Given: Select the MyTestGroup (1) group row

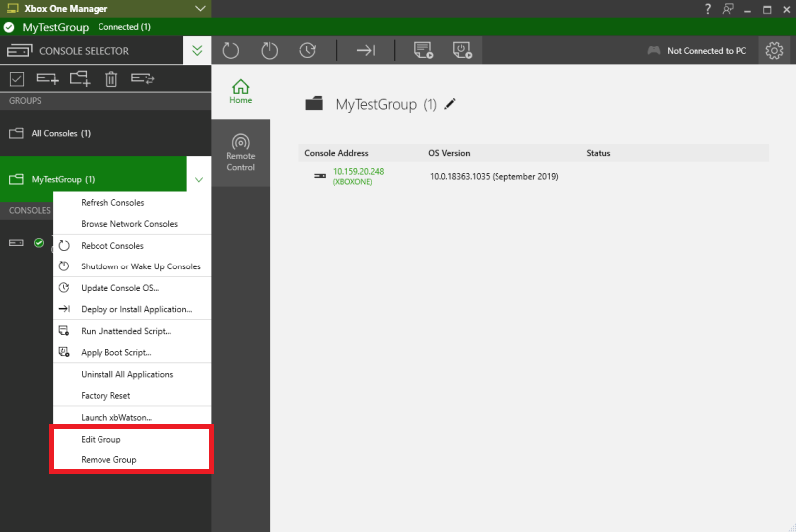Looking at the screenshot, I should (94, 179).
